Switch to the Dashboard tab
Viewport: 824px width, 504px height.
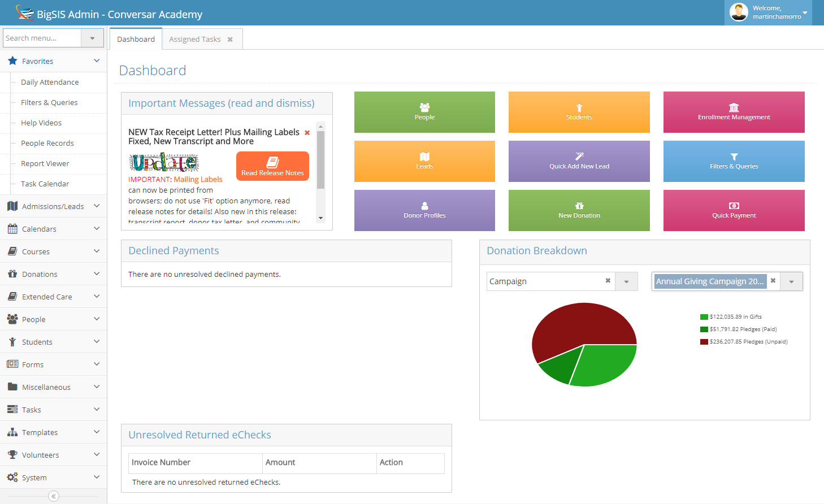tap(136, 39)
